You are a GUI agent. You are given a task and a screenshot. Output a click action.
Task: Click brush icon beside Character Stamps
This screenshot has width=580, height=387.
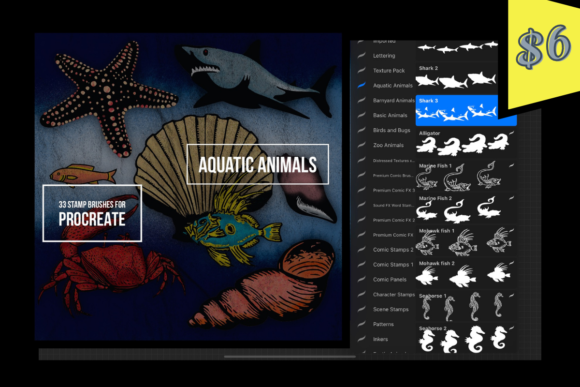click(361, 295)
